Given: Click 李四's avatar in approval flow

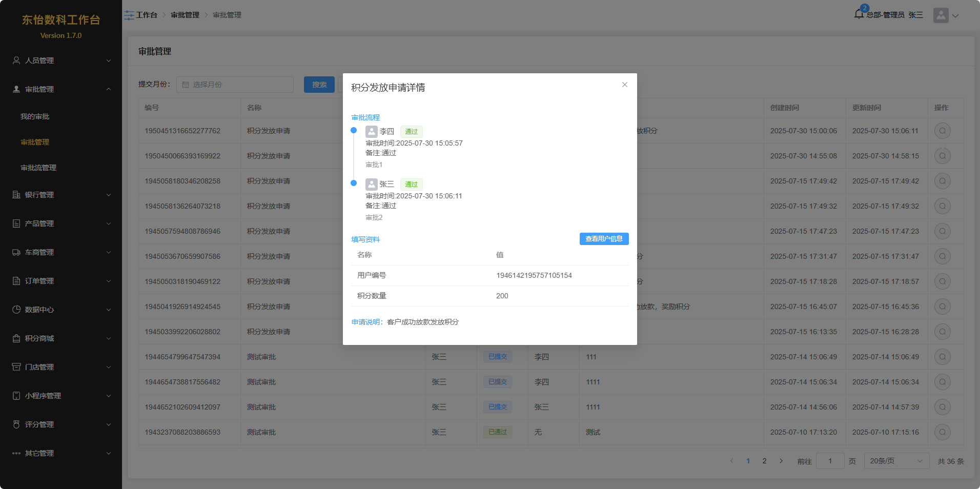Looking at the screenshot, I should point(372,132).
